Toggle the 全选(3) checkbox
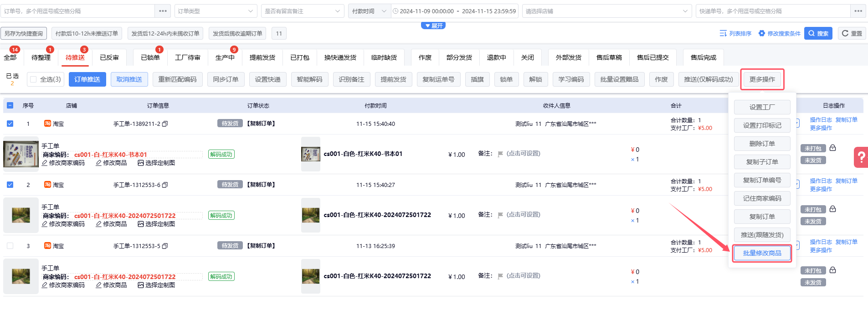 (33, 79)
